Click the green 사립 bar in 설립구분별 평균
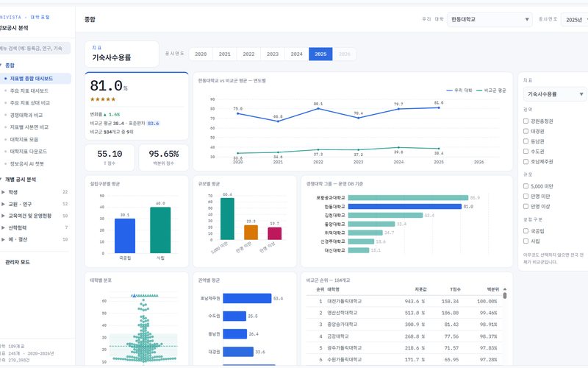The width and height of the screenshot is (588, 368). (160, 230)
